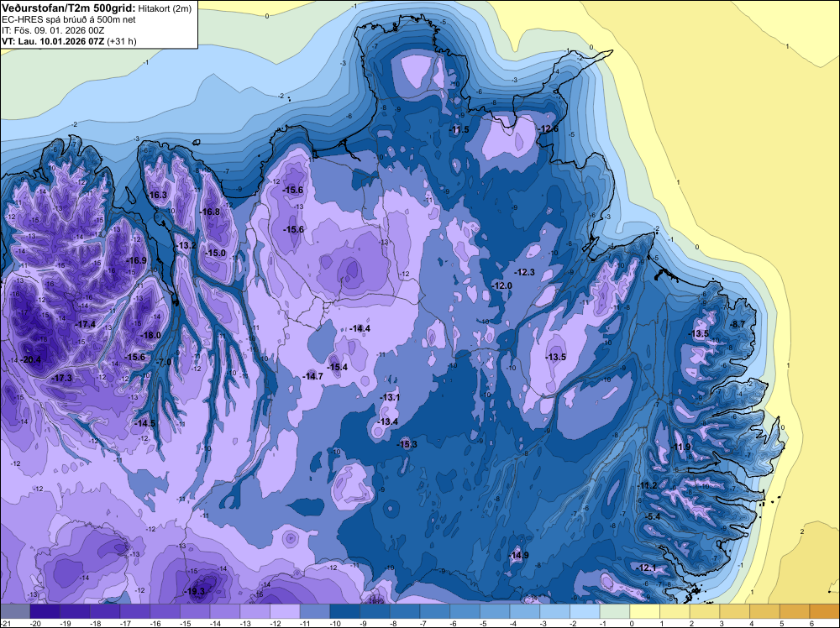840x628 pixels.
Task: Click the -14.5 temperature label
Action: 144,423
